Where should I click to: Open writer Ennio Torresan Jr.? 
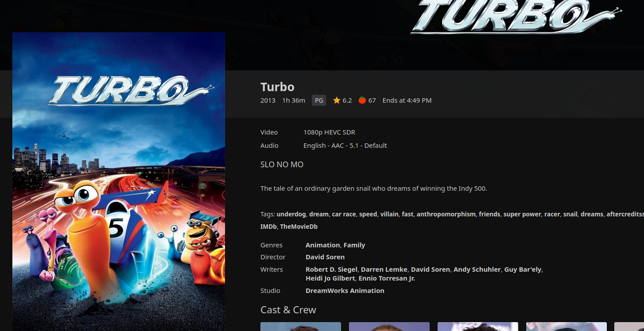(387, 278)
